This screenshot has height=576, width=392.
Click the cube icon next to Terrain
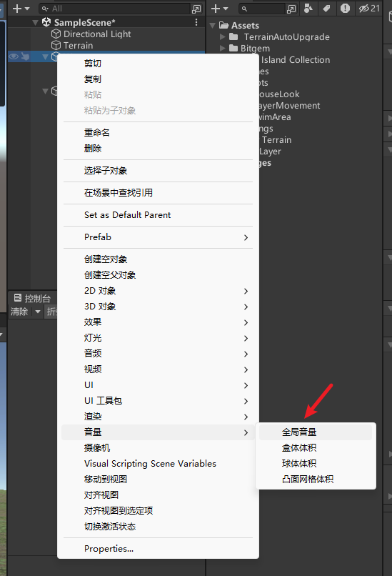[56, 46]
